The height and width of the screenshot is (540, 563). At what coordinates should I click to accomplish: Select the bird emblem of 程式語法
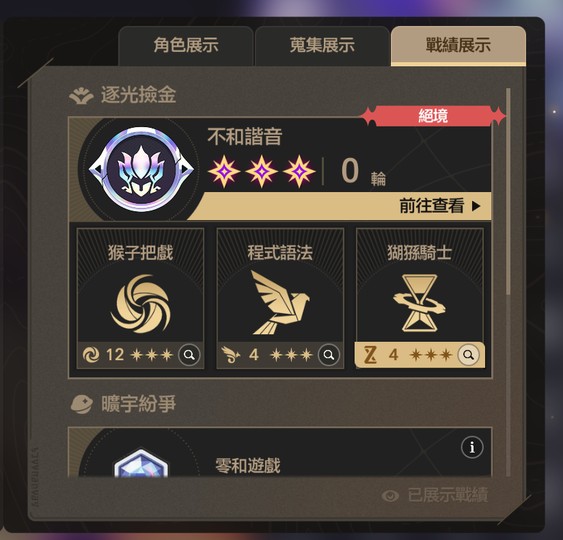click(280, 302)
